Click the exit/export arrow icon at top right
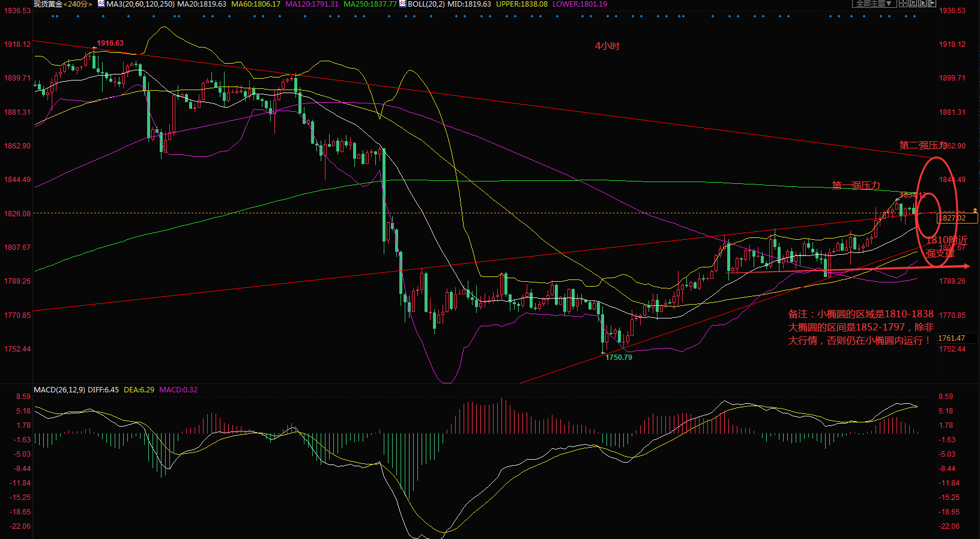Image resolution: width=980 pixels, height=539 pixels. coord(932,3)
